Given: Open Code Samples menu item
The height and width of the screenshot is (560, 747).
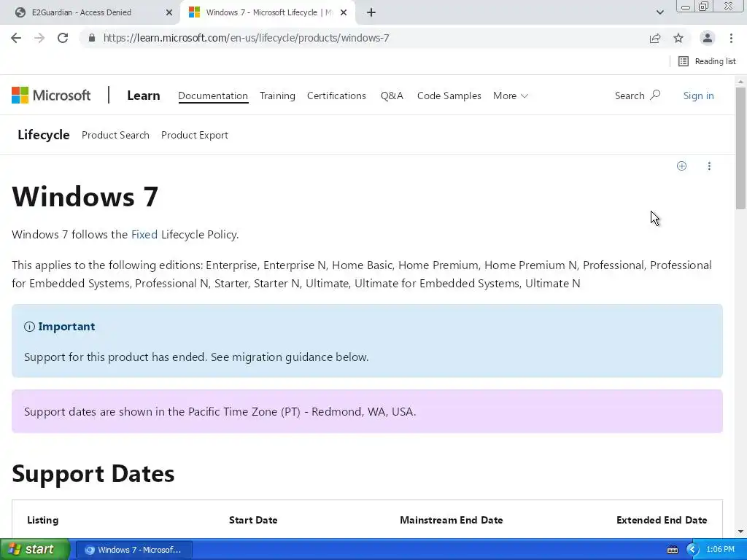Looking at the screenshot, I should pyautogui.click(x=449, y=96).
